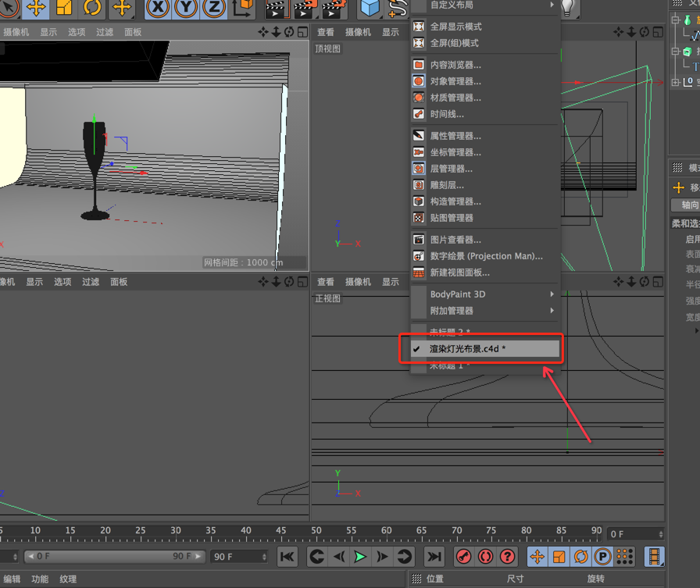Toggle position keyframe recording
700x588 pixels.
pyautogui.click(x=537, y=557)
